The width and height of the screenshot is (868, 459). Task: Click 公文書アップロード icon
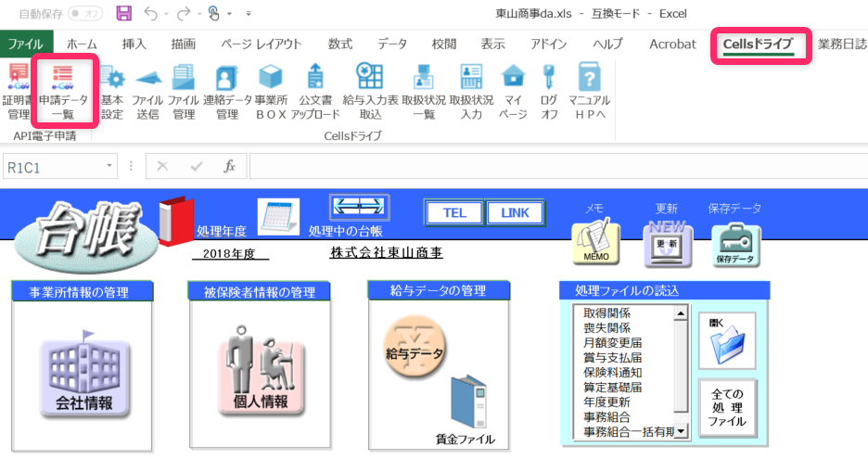click(x=315, y=92)
